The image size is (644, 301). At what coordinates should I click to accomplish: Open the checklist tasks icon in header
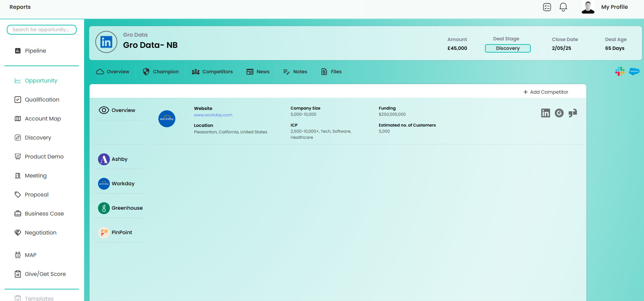(547, 7)
